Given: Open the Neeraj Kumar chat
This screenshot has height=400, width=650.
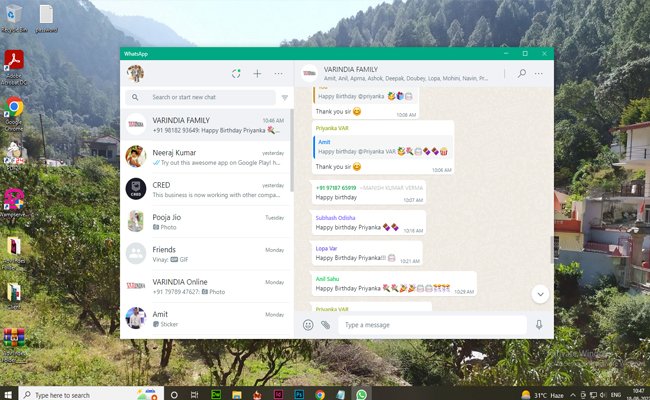Looking at the screenshot, I should coord(205,156).
